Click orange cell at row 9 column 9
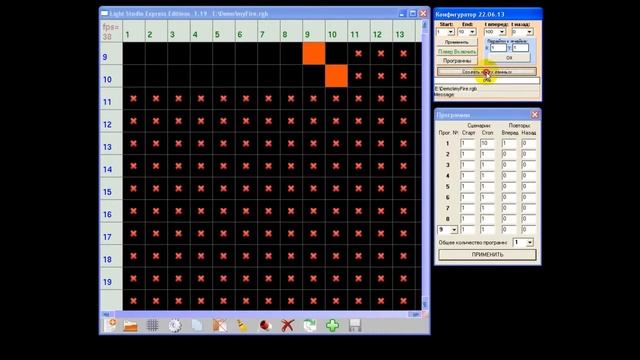This screenshot has height=360, width=640. tap(314, 53)
